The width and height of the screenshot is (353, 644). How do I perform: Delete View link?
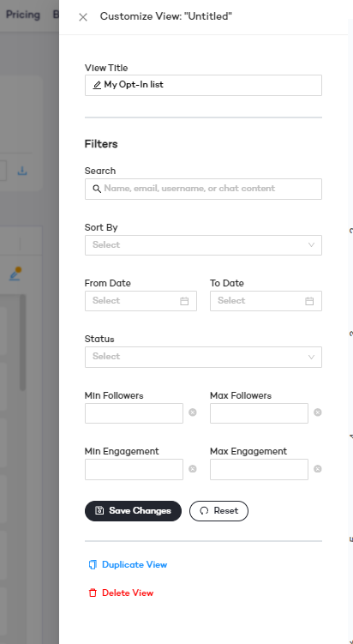[121, 593]
